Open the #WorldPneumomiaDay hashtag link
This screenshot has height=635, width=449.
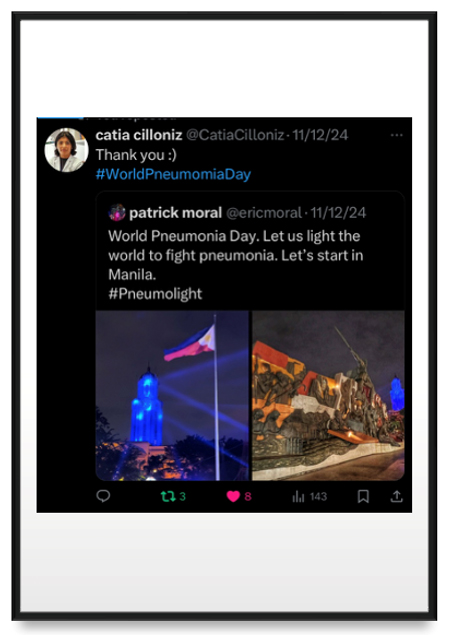coord(173,174)
